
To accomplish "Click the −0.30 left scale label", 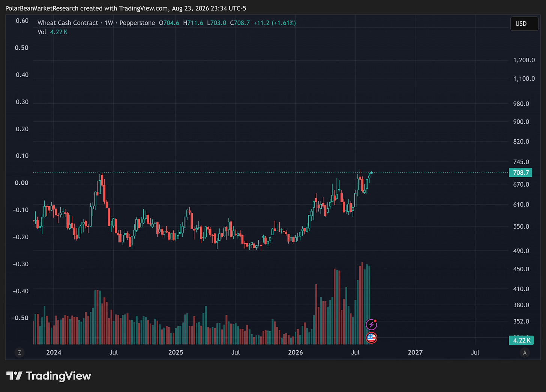I will [21, 264].
